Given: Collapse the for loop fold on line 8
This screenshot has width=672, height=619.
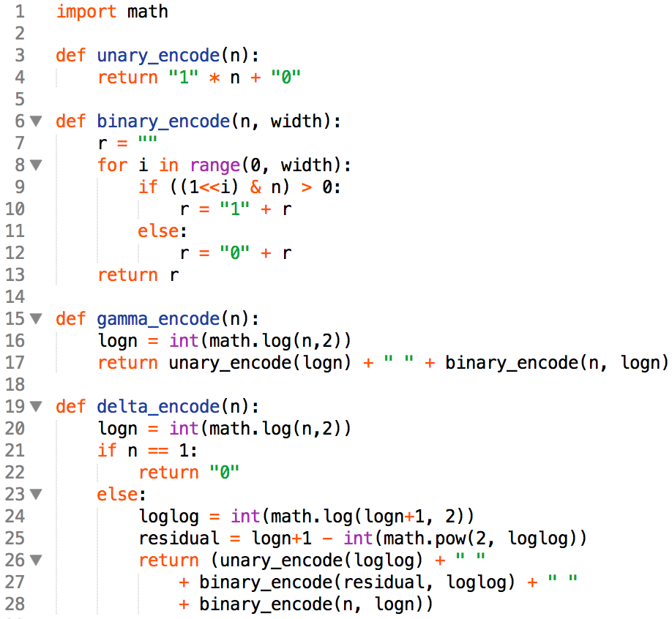Looking at the screenshot, I should pyautogui.click(x=36, y=165).
